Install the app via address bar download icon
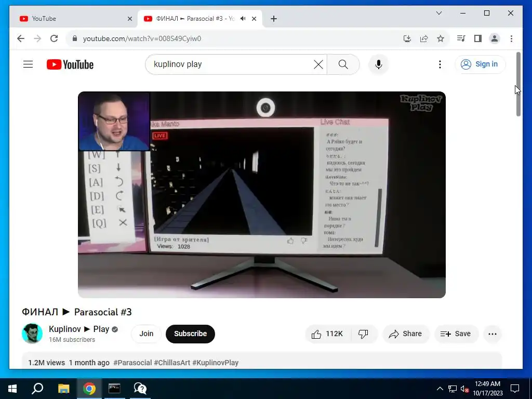532x399 pixels. [x=407, y=38]
